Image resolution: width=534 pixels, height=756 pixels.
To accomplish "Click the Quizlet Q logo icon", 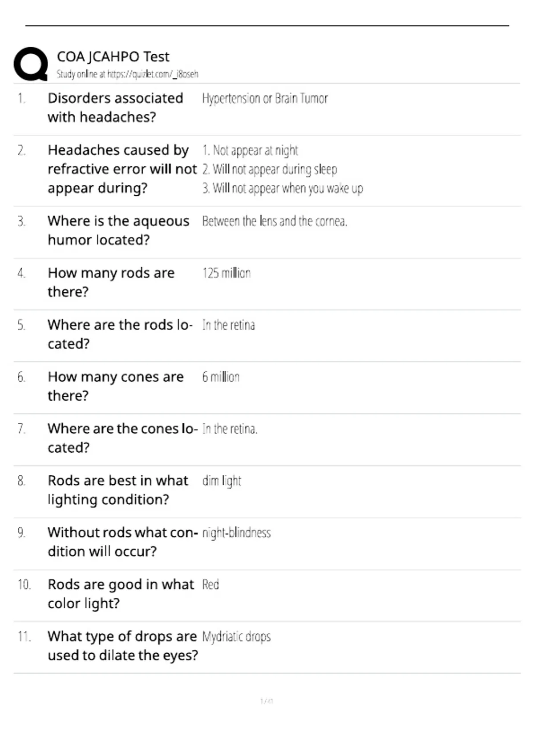I will coord(31,64).
